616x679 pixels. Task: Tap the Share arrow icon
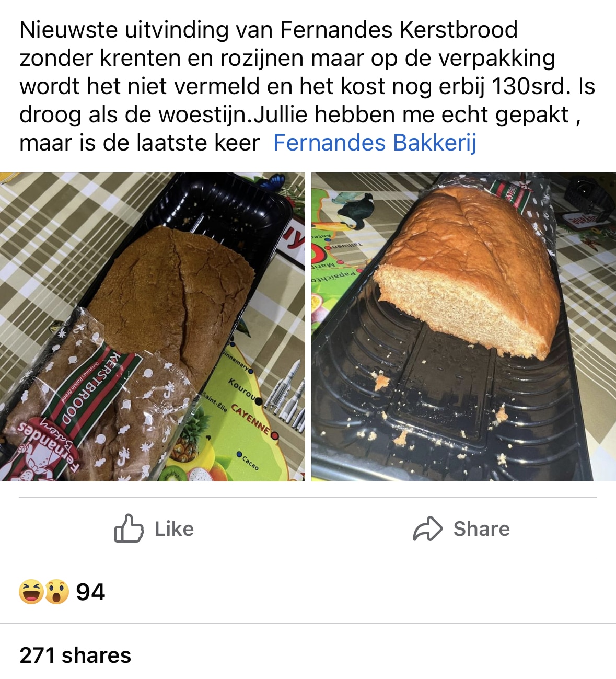[x=428, y=528]
